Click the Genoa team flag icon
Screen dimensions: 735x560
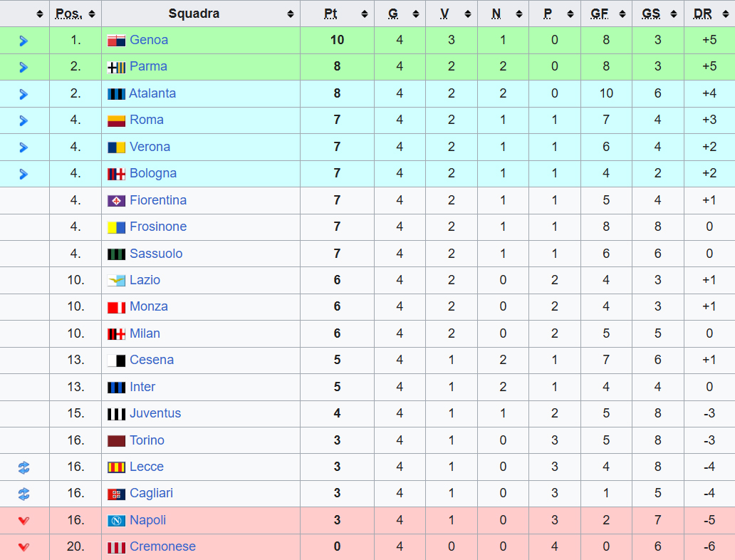tap(116, 41)
